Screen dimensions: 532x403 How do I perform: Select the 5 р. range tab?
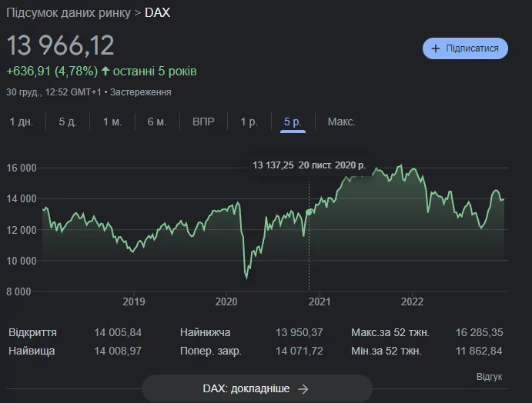pos(293,122)
